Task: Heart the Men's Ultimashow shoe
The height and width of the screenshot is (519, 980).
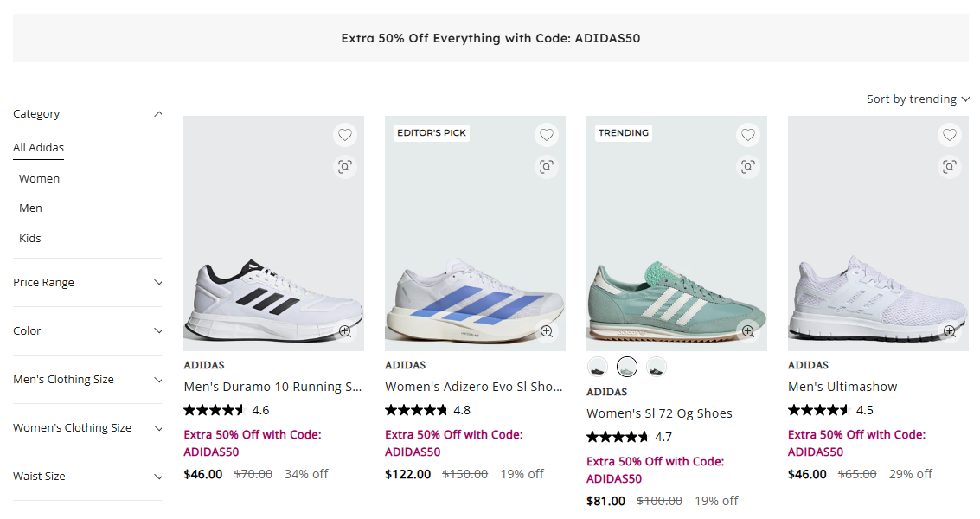Action: click(x=950, y=135)
